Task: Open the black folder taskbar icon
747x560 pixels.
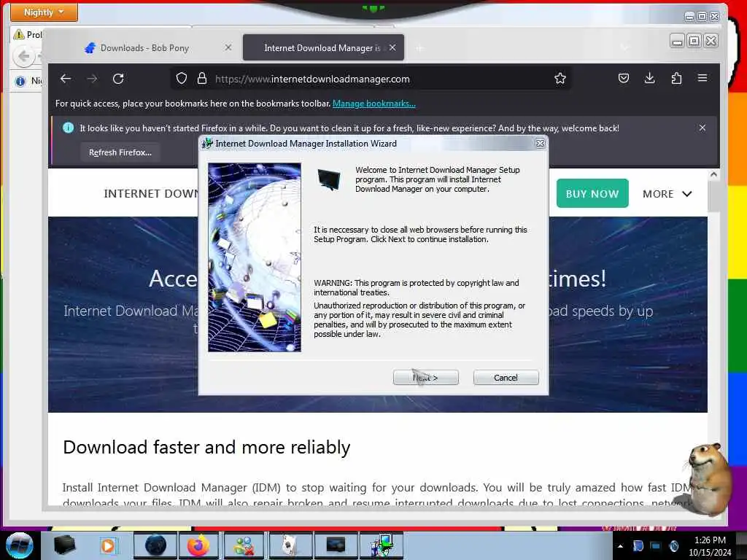Action: [65, 545]
